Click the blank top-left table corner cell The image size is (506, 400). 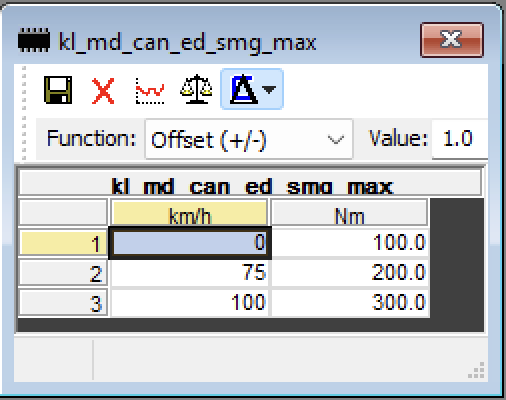(x=63, y=212)
